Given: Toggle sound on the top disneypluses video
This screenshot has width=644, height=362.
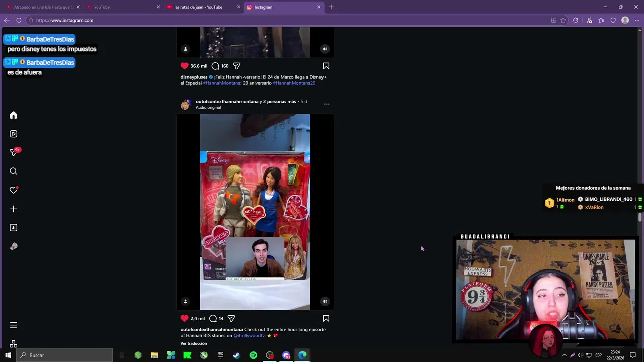Looking at the screenshot, I should [x=325, y=49].
